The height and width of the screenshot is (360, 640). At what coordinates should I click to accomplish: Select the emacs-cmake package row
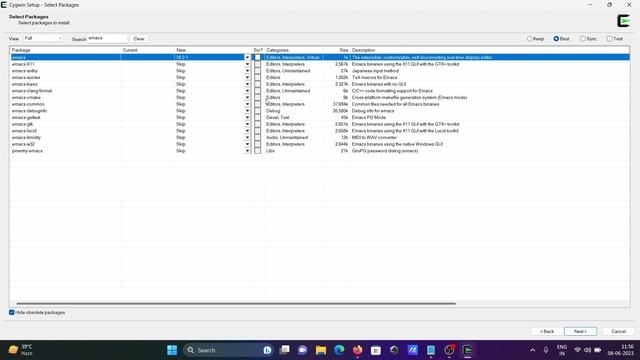point(320,98)
